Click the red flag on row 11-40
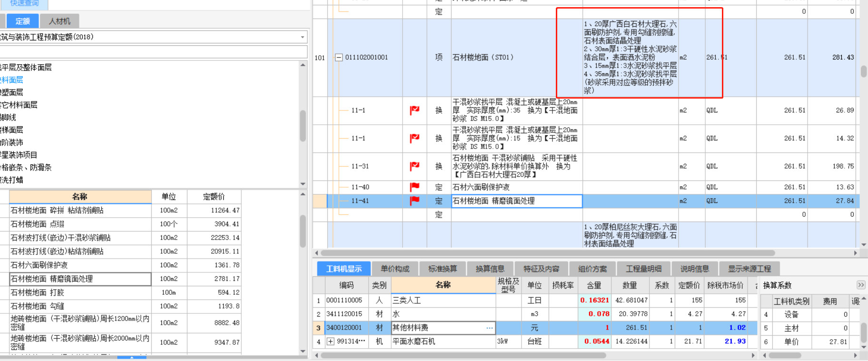This screenshot has width=868, height=361. click(414, 187)
